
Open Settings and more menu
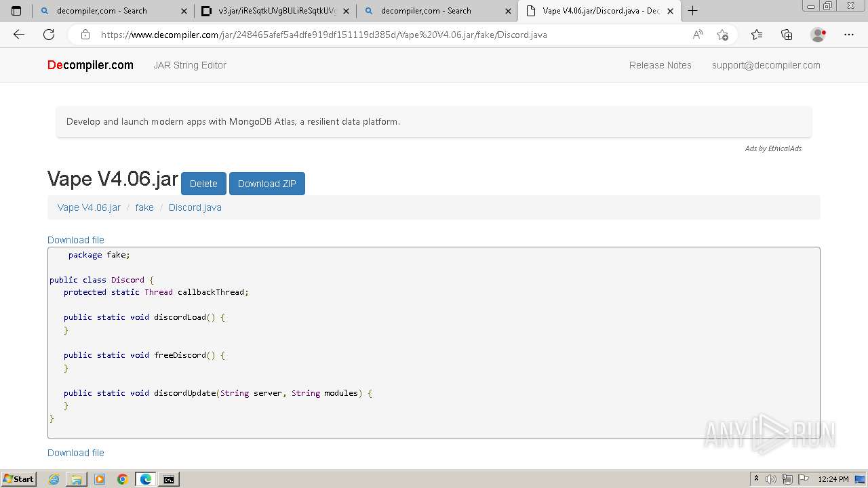(849, 35)
